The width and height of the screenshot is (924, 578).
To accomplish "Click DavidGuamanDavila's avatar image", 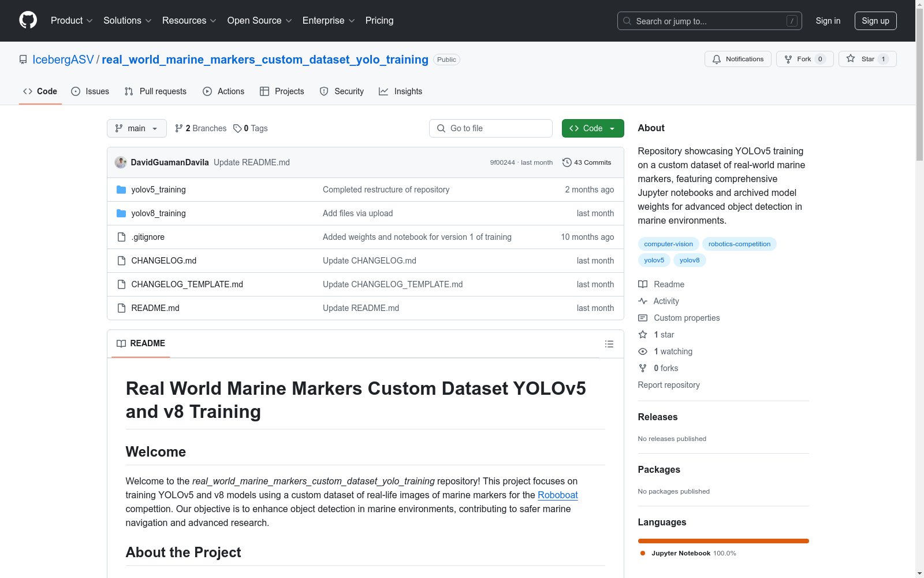I will [121, 162].
